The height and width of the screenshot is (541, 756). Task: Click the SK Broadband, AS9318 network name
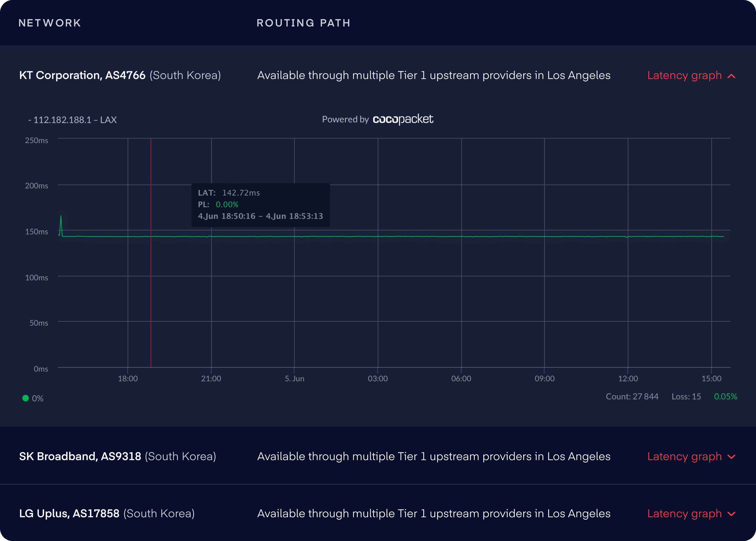tap(80, 456)
